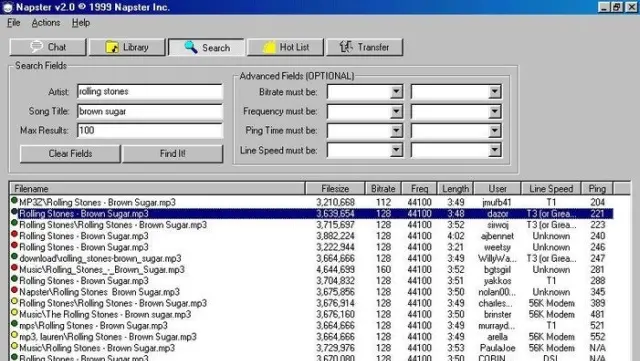Viewport: 640px width, 361px height.
Task: Click the Clear Fields button
Action: (x=70, y=154)
